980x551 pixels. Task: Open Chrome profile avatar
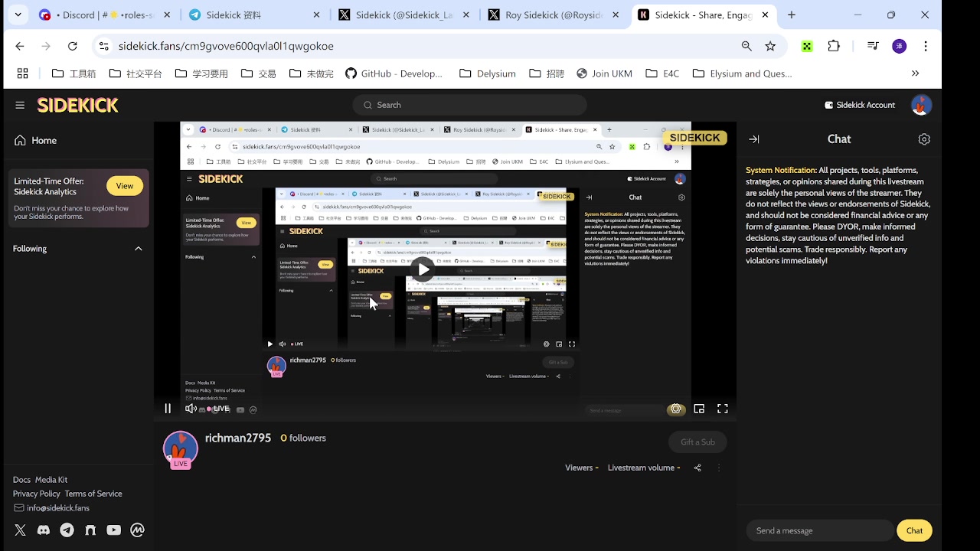(900, 46)
